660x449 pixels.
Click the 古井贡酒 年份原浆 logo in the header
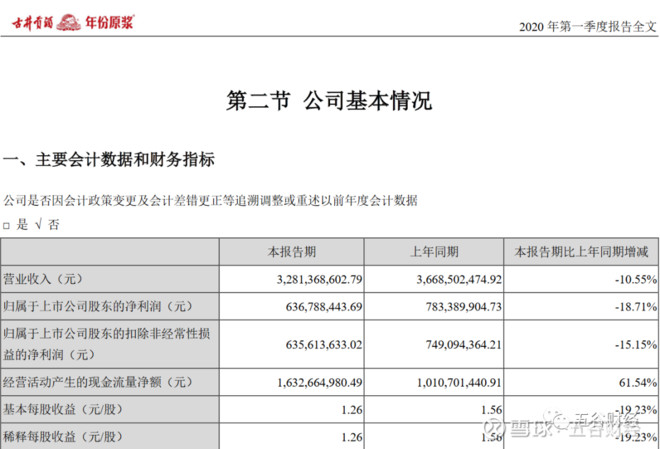coord(73,22)
